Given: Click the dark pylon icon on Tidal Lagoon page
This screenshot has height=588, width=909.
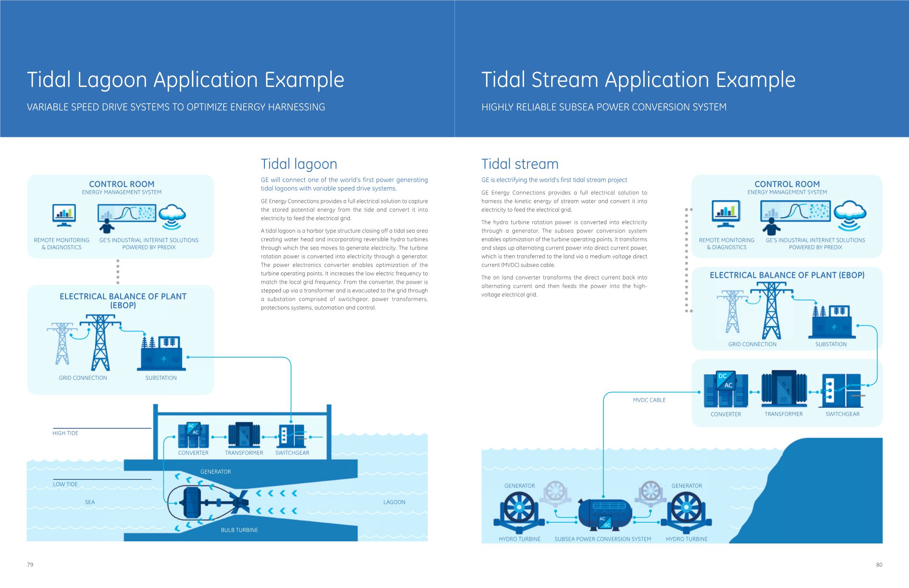Looking at the screenshot, I should coord(100,342).
